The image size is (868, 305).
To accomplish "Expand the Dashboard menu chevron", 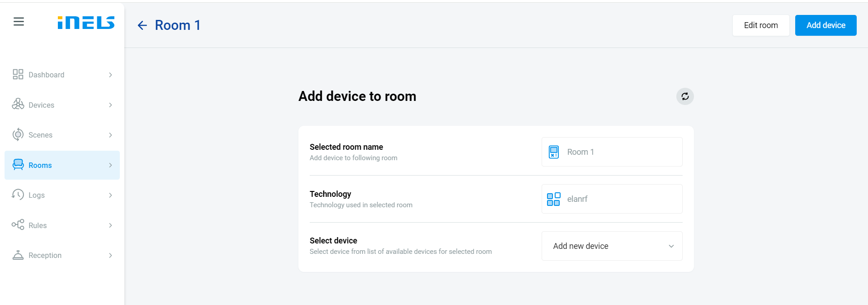I will pos(110,75).
